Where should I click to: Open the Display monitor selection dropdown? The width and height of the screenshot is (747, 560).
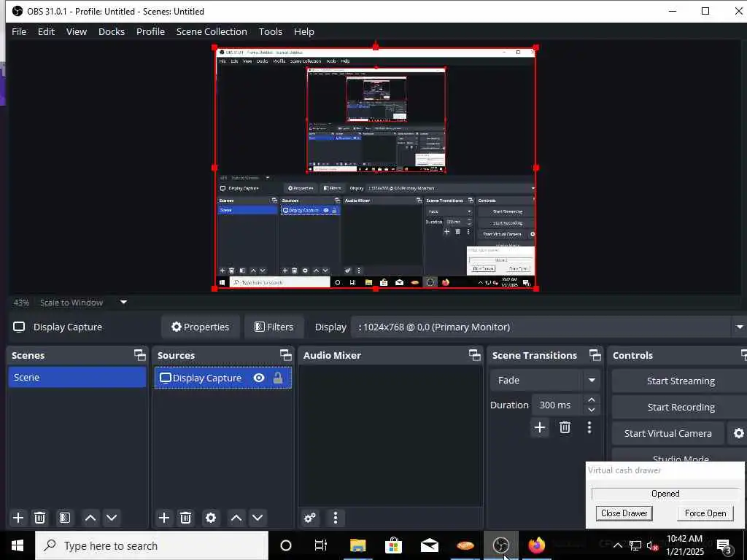click(740, 327)
